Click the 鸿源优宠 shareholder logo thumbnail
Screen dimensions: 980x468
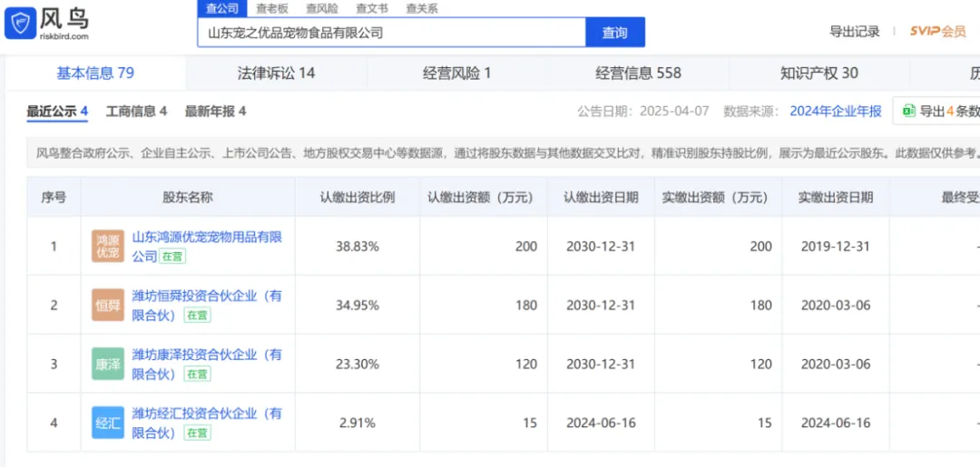107,246
